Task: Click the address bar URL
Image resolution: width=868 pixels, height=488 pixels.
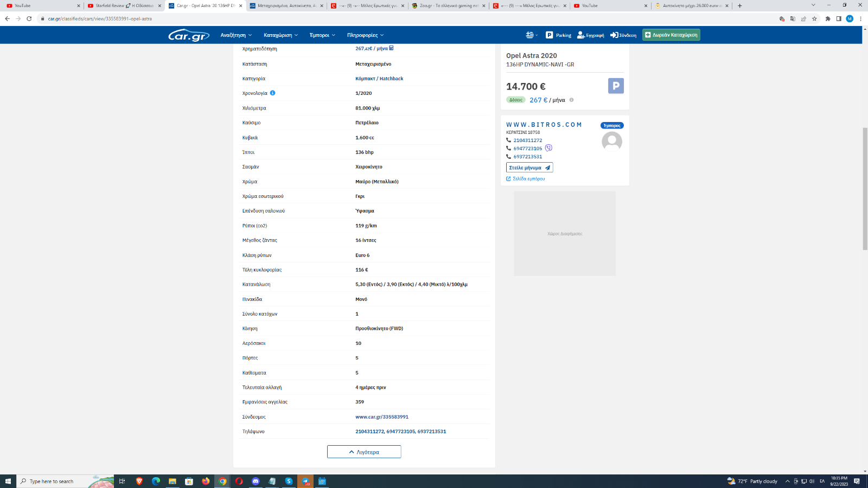Action: (100, 18)
